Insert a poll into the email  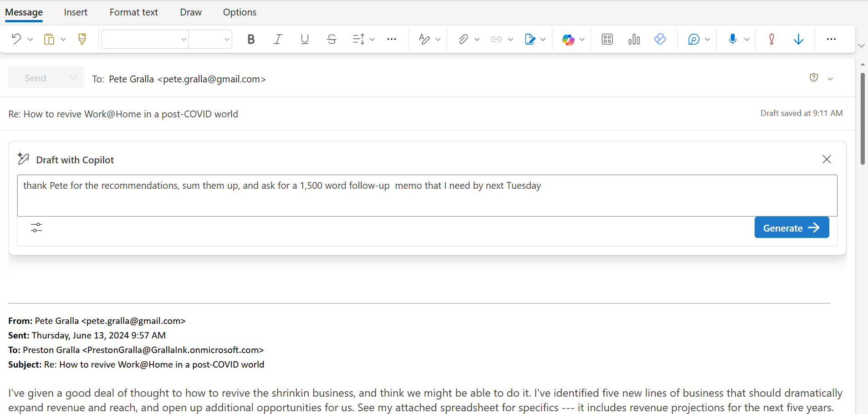point(634,39)
